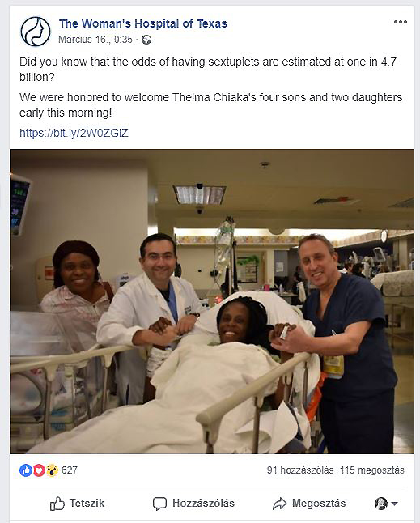Click the share arrow icon
The image size is (420, 523).
[x=279, y=504]
